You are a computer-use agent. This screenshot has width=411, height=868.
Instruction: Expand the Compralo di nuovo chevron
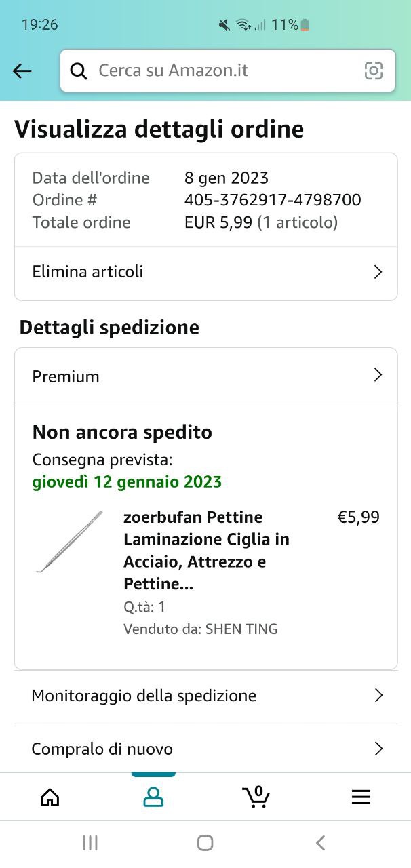pos(378,749)
